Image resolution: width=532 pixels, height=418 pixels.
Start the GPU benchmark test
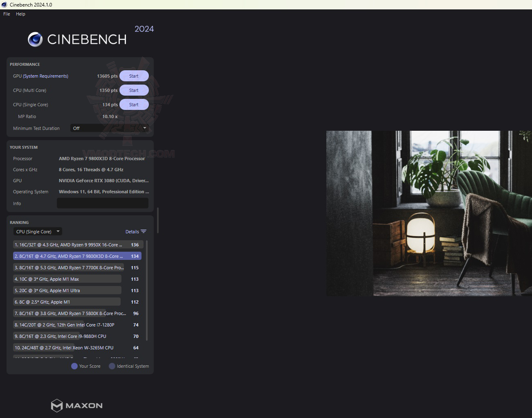click(134, 76)
